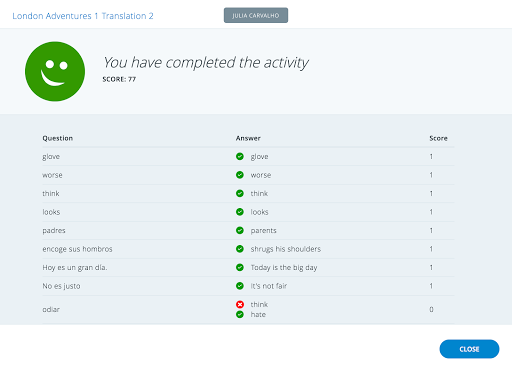Click the question word worse
Image resolution: width=512 pixels, height=374 pixels.
tap(52, 175)
